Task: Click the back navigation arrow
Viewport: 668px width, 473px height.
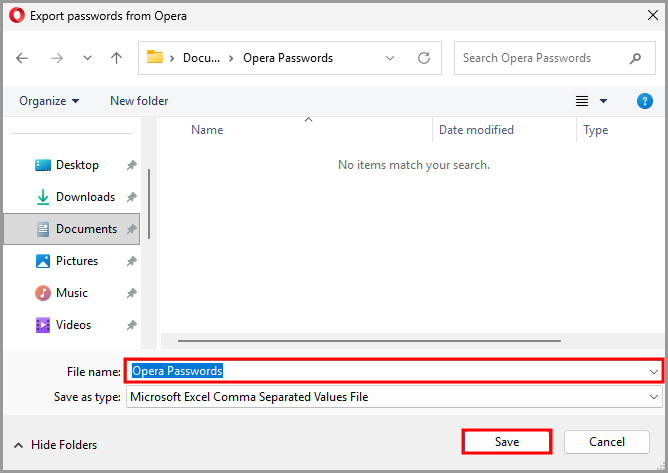Action: pos(23,58)
